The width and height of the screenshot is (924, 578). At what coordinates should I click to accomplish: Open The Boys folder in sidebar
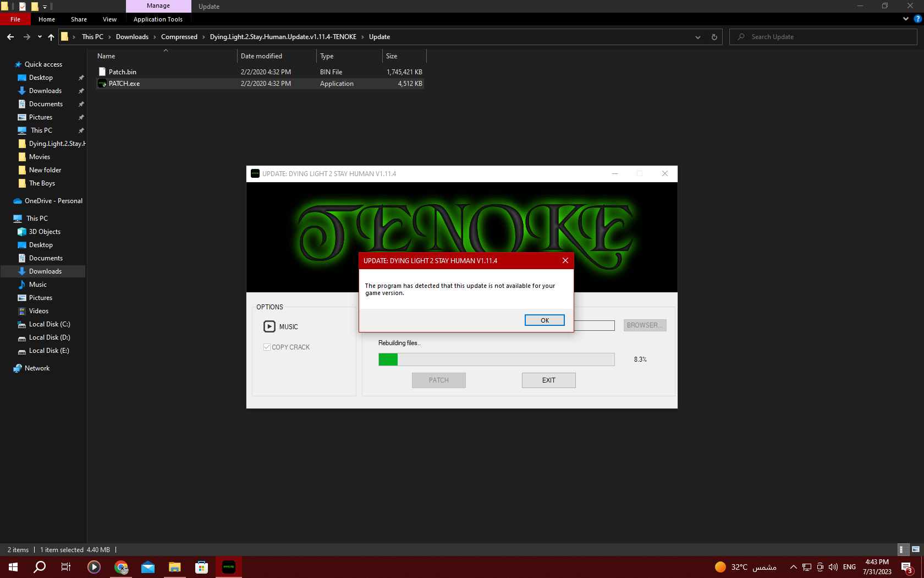(42, 183)
